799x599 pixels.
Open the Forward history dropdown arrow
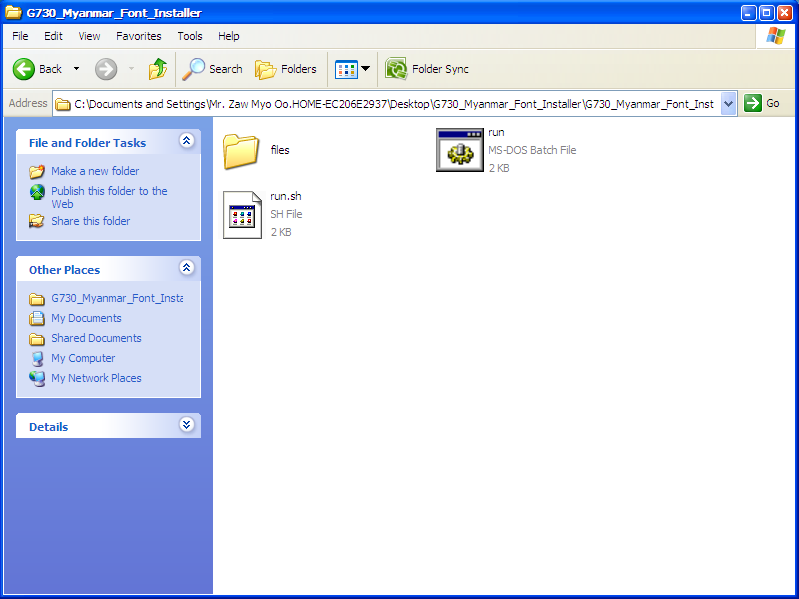(x=131, y=69)
